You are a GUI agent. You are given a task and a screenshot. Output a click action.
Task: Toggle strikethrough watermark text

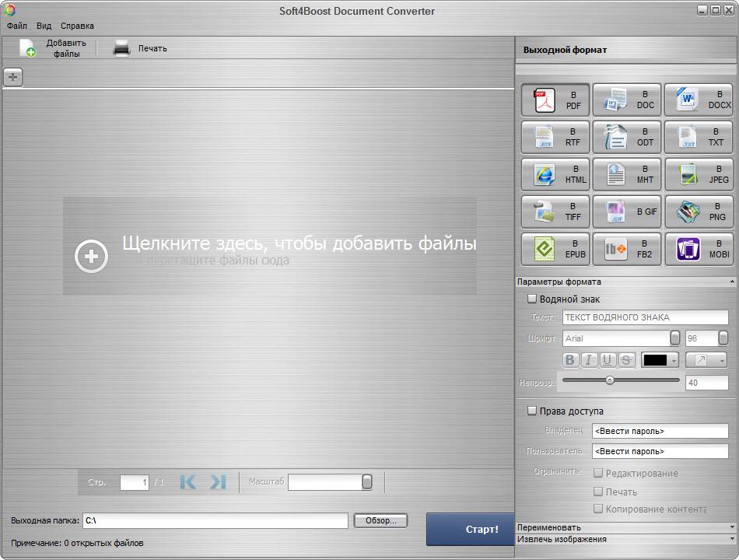pos(626,360)
